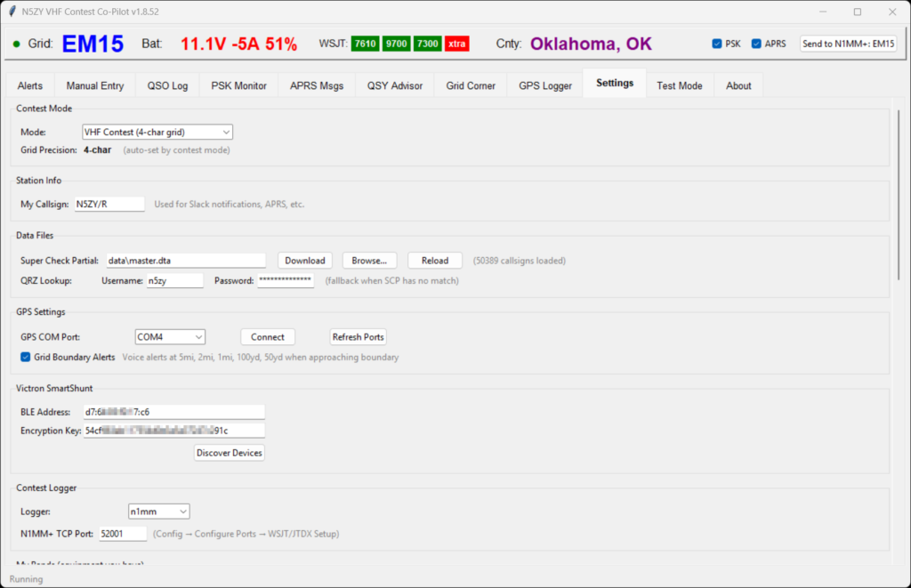Expand the GPS COM Port dropdown
The image size is (911, 588).
170,337
